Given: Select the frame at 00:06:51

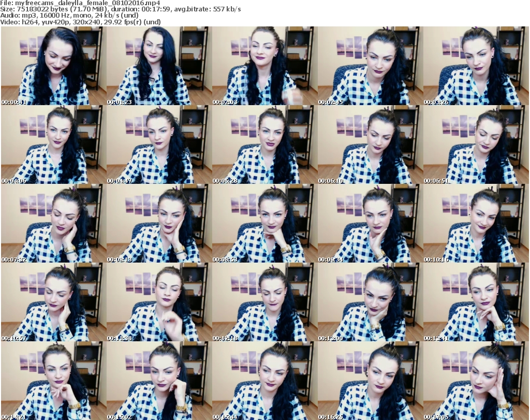Looking at the screenshot, I should pos(475,144).
